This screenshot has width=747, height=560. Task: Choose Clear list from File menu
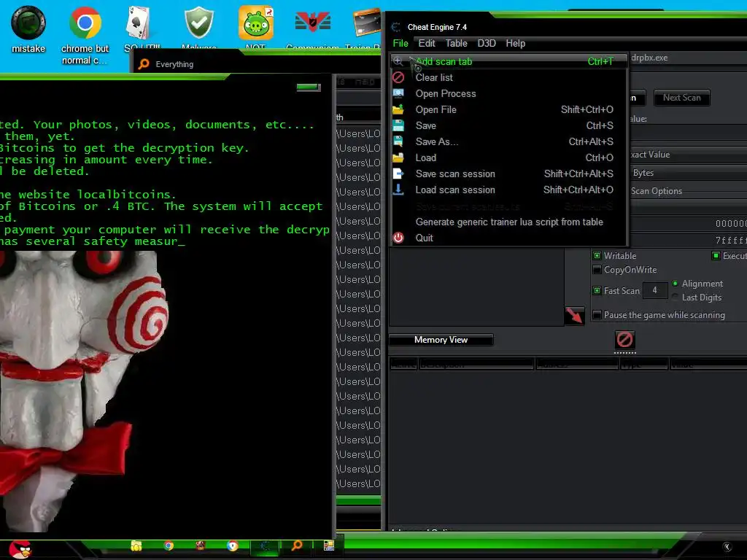[x=508, y=77]
